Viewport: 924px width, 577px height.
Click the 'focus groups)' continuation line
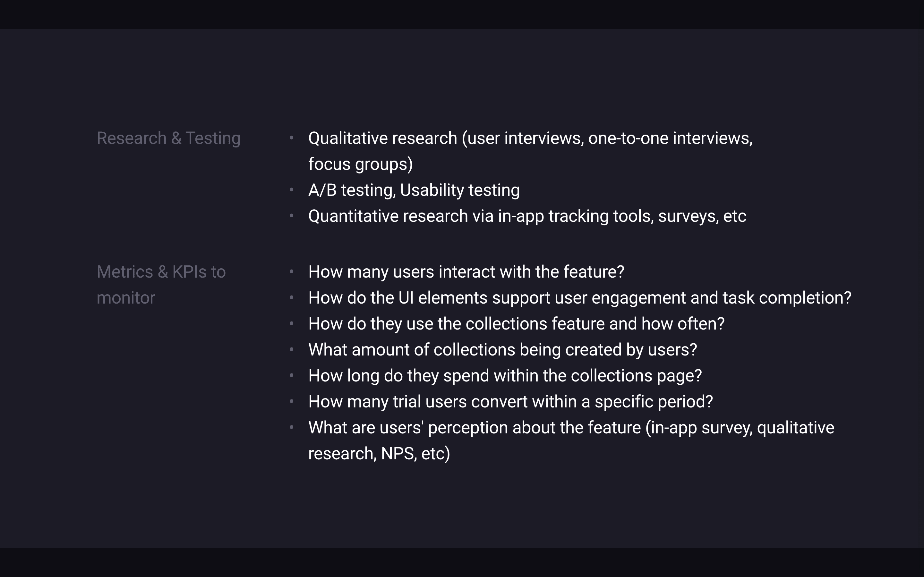pos(360,164)
